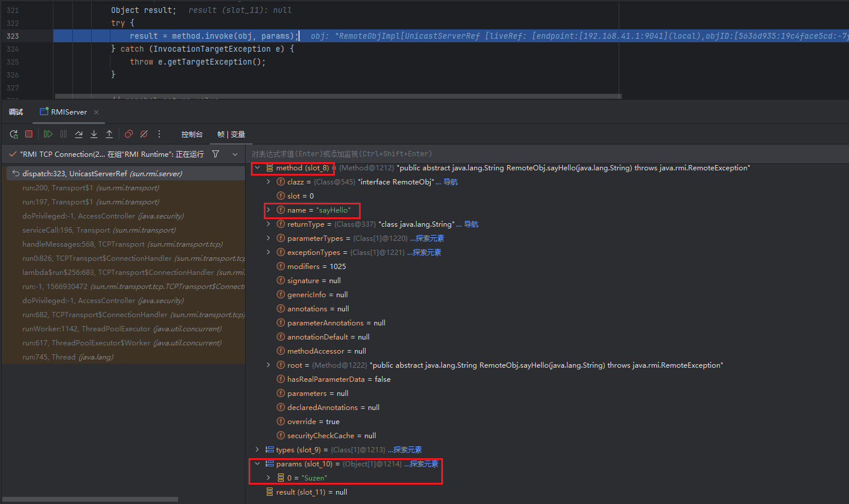
Task: Open the thread selector dropdown
Action: point(235,154)
